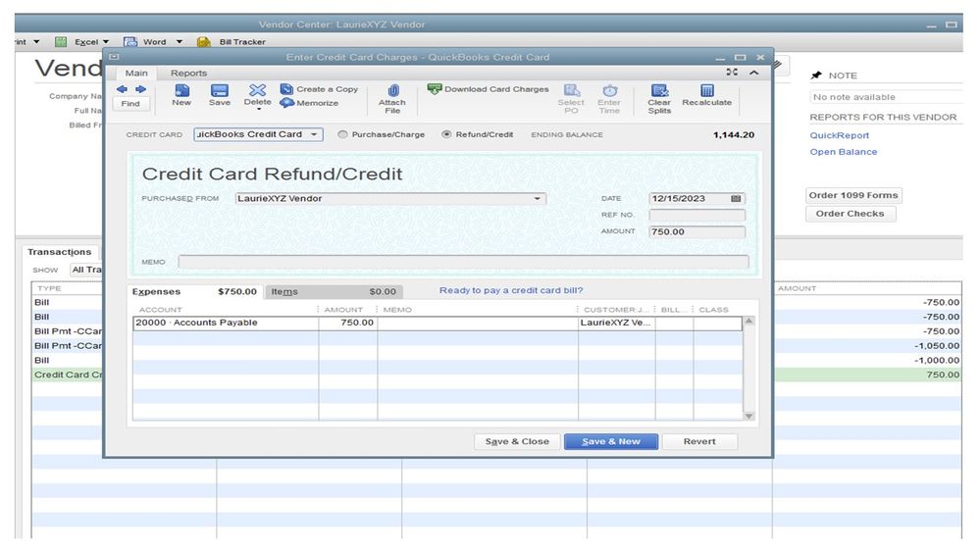980x551 pixels.
Task: Memorize this transaction
Action: pyautogui.click(x=309, y=103)
